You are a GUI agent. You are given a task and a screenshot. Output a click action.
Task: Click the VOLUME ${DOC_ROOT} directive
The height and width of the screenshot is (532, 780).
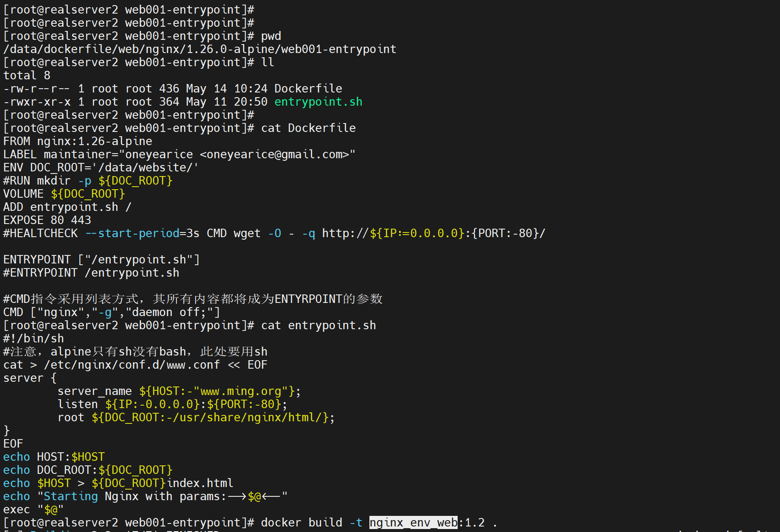(64, 193)
